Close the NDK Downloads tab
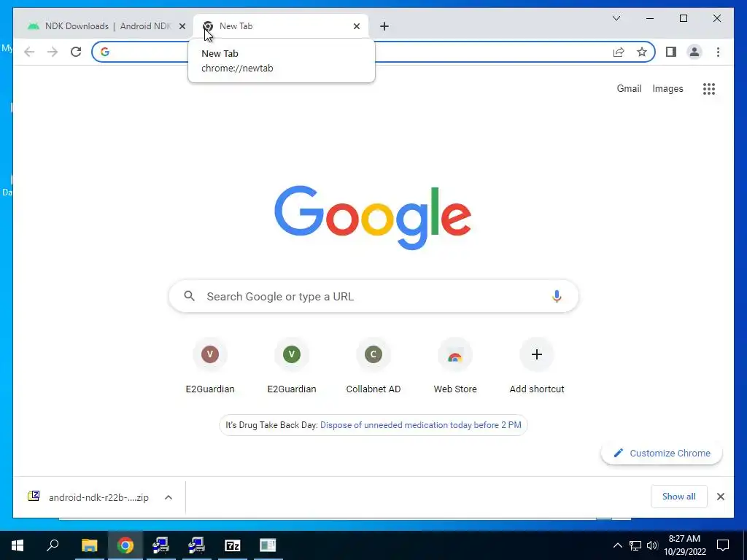This screenshot has height=560, width=747. pyautogui.click(x=182, y=26)
